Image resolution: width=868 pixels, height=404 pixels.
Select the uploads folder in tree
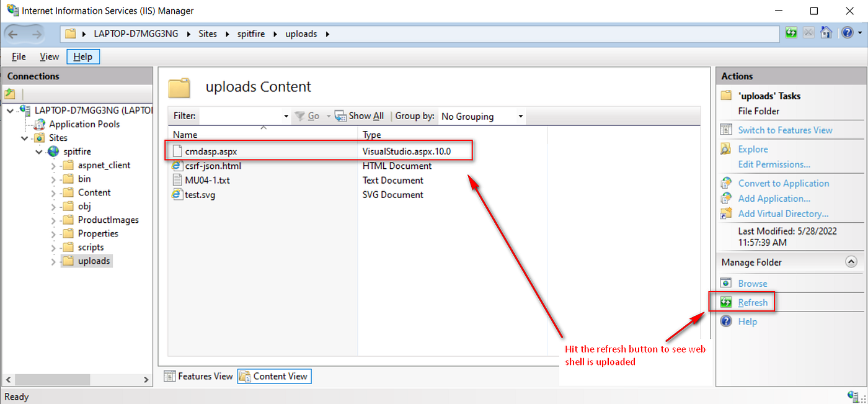click(x=94, y=261)
